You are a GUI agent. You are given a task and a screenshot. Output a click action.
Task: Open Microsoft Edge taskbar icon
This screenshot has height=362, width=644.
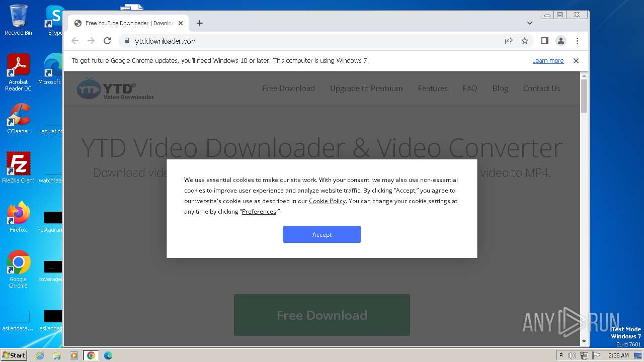click(x=108, y=355)
